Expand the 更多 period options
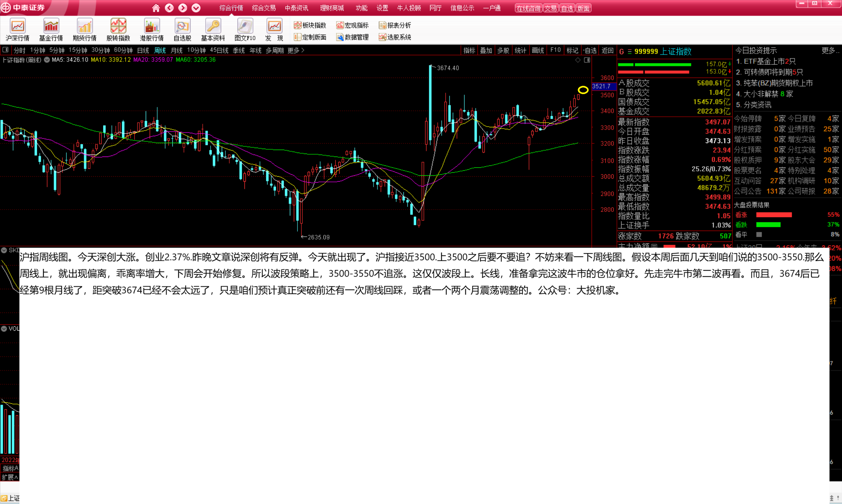Screen dimensions: 842x504 (x=296, y=50)
